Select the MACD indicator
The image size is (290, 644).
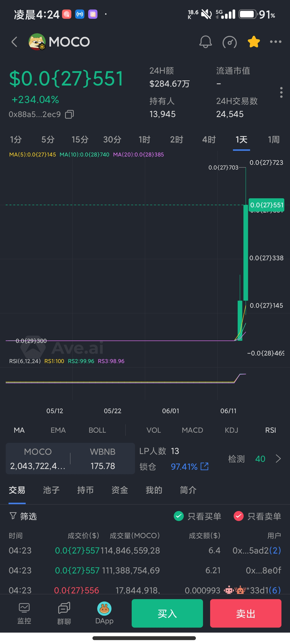[x=192, y=430]
